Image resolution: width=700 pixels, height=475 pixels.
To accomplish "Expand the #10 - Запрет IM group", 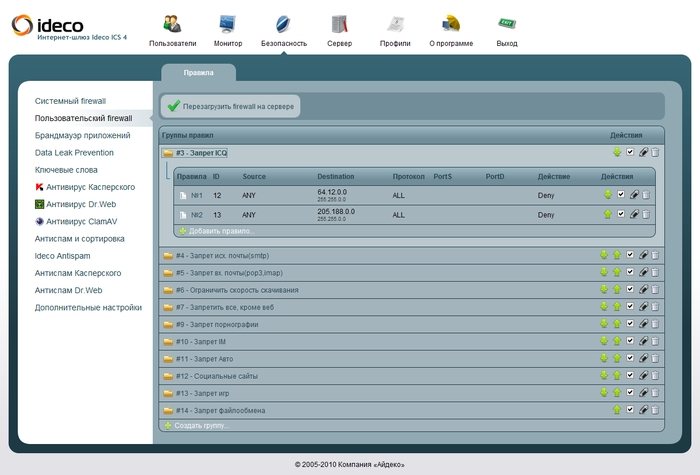I will point(203,341).
